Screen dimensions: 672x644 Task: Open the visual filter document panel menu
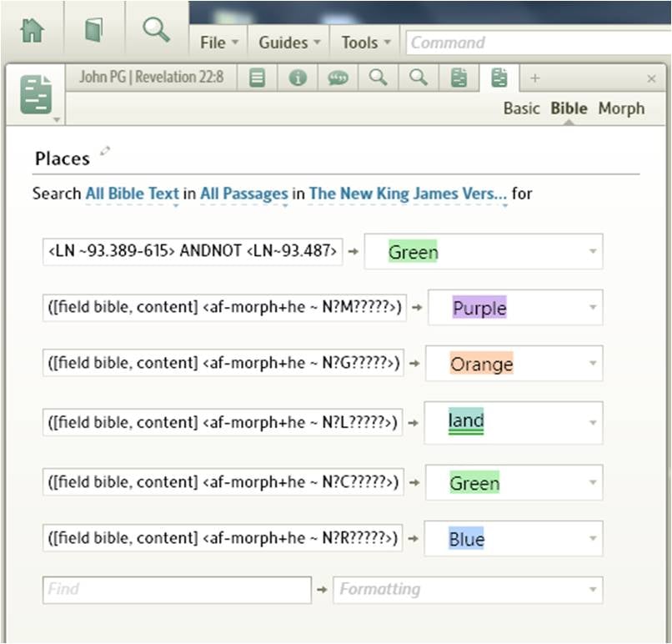[x=36, y=95]
